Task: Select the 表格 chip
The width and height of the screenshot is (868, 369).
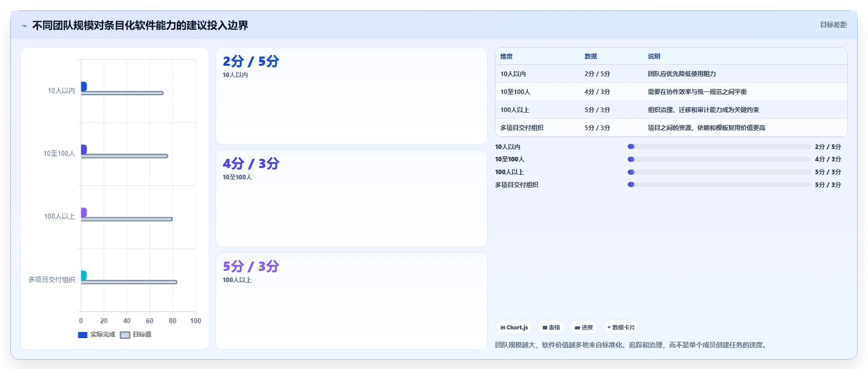Action: [551, 327]
